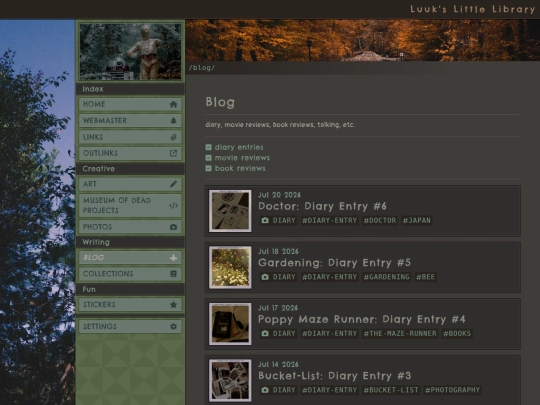Open post Gardening: Diary Entry #5
540x405 pixels.
pos(334,263)
